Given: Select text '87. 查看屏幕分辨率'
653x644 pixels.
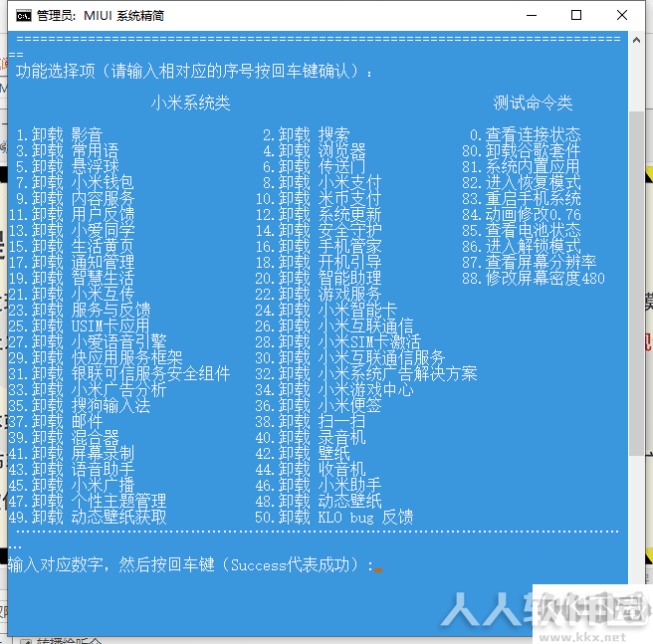Looking at the screenshot, I should (x=529, y=263).
